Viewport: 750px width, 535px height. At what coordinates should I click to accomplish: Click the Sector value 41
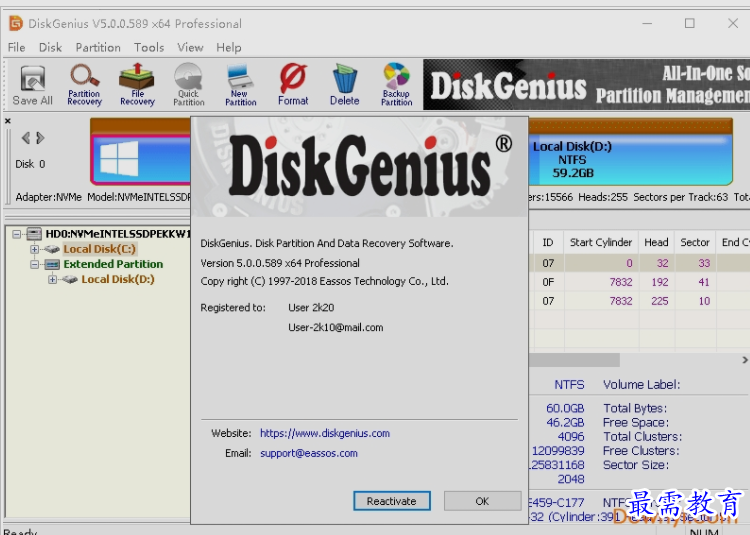pyautogui.click(x=704, y=282)
